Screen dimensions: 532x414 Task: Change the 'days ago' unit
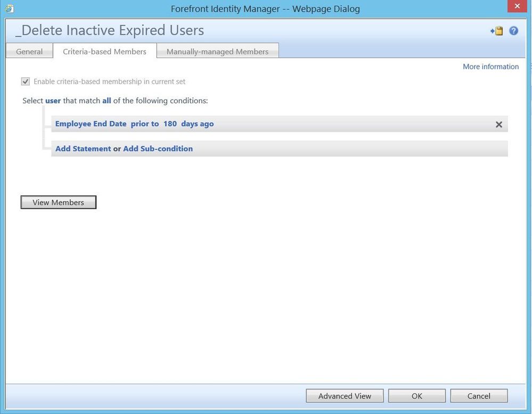point(198,124)
